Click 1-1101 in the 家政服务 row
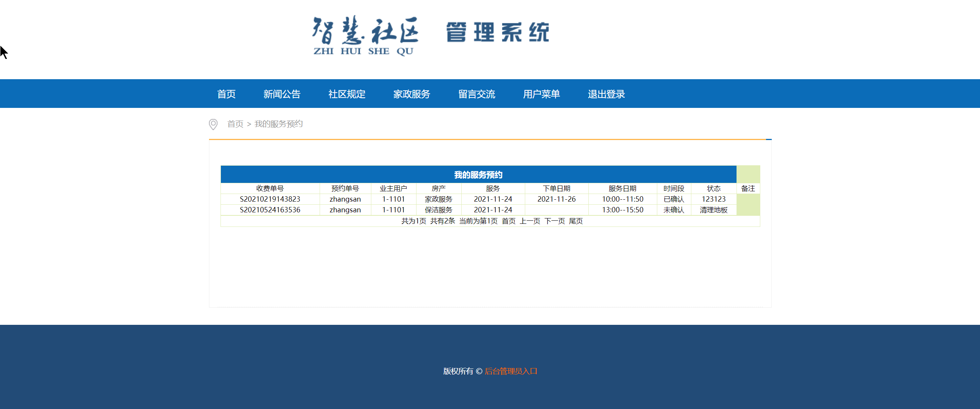 coord(394,199)
